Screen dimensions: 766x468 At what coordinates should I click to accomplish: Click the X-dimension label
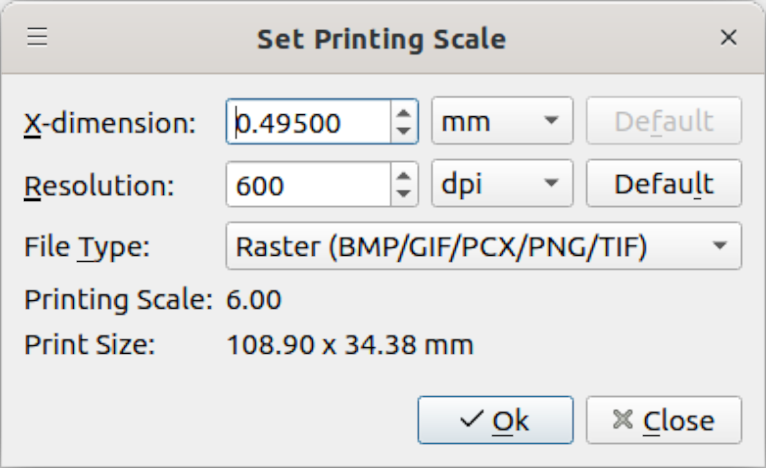pyautogui.click(x=110, y=123)
